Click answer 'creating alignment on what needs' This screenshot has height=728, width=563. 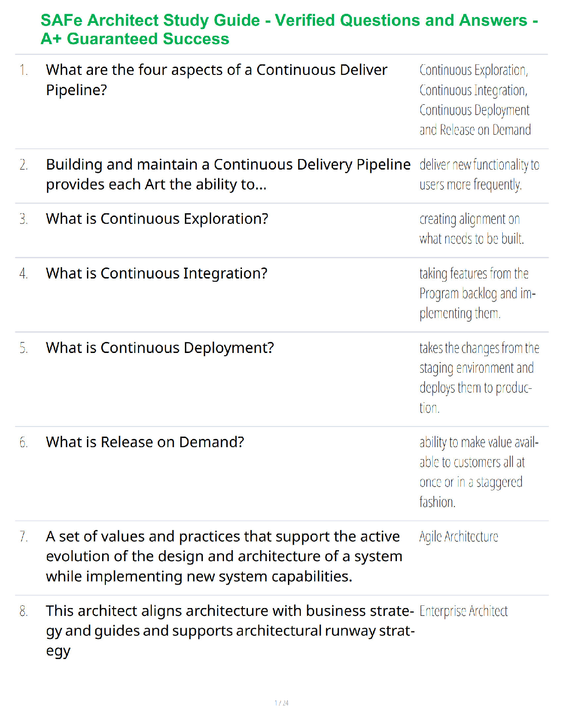tap(471, 228)
